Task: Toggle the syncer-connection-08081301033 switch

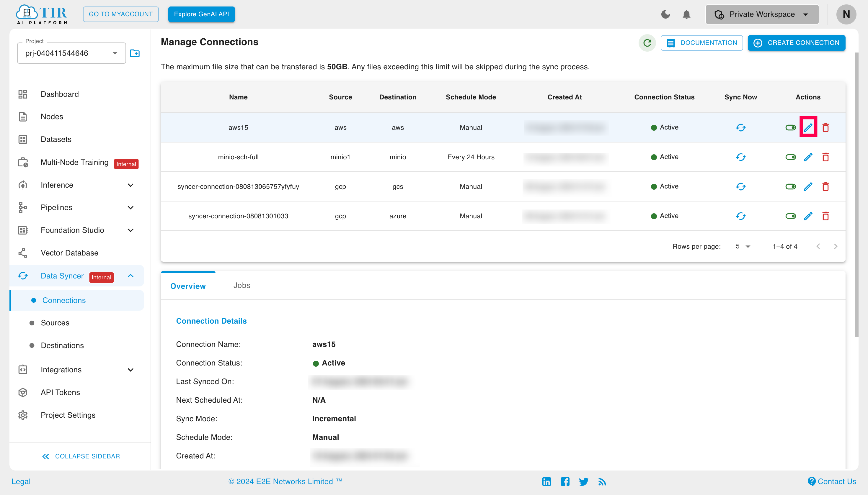Action: pos(790,216)
